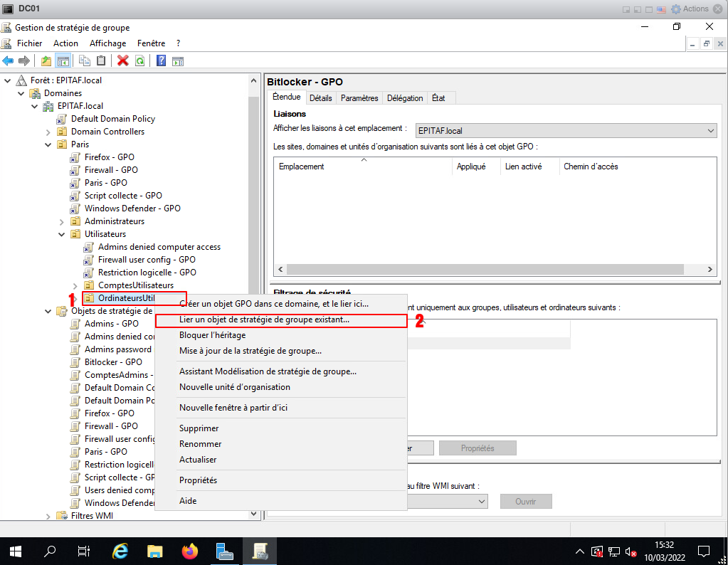Expand the Filtres WMI tree node

[48, 516]
